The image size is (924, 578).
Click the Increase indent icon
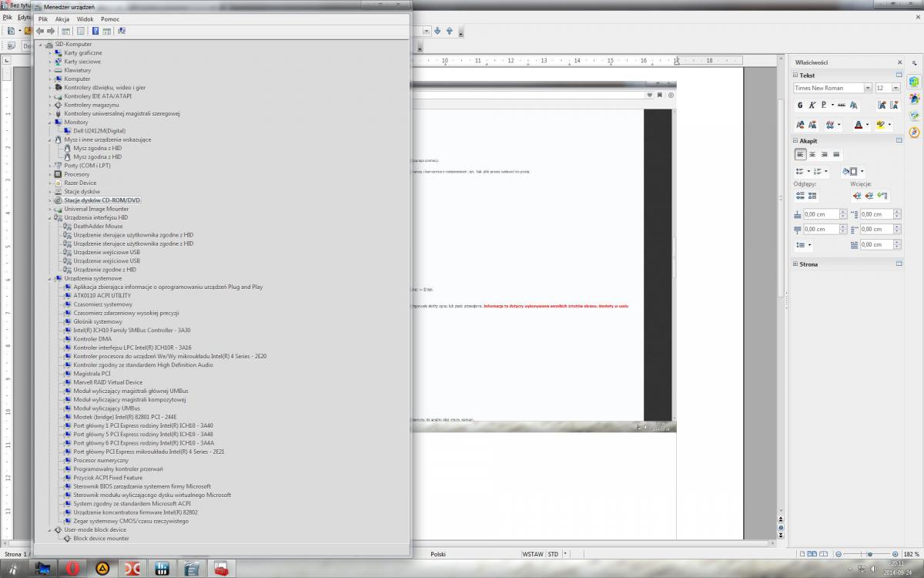(x=856, y=196)
